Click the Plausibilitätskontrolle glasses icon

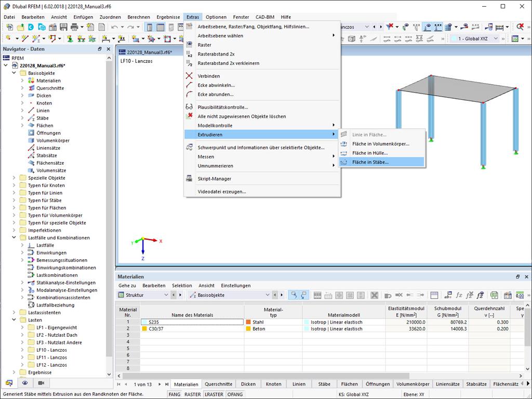pyautogui.click(x=189, y=107)
